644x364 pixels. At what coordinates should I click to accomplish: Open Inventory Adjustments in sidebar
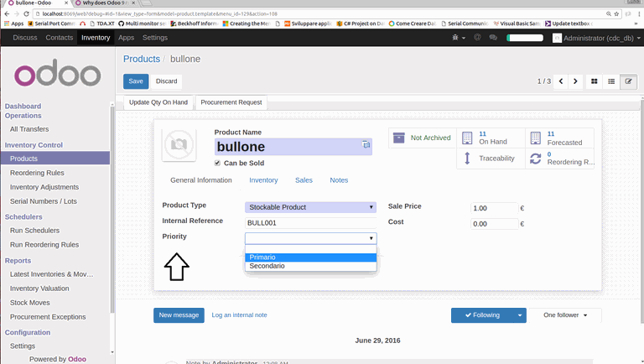click(44, 187)
